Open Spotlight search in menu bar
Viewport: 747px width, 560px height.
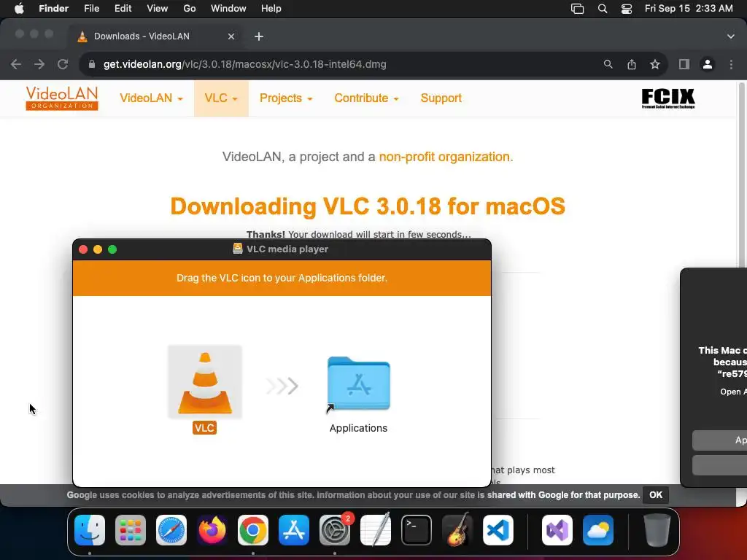coord(602,9)
